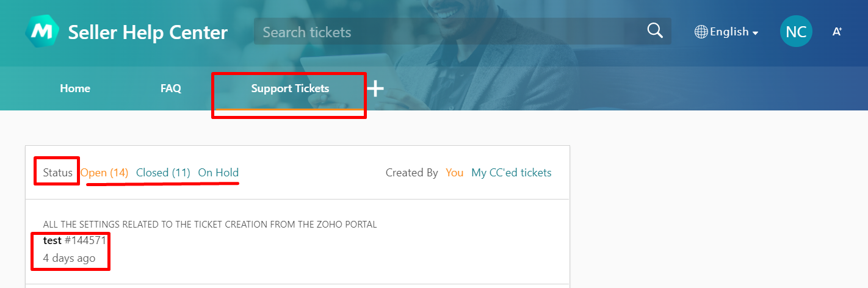Click the Zoho portal ticket settings description
Viewport: 868px width, 288px height.
(x=210, y=225)
